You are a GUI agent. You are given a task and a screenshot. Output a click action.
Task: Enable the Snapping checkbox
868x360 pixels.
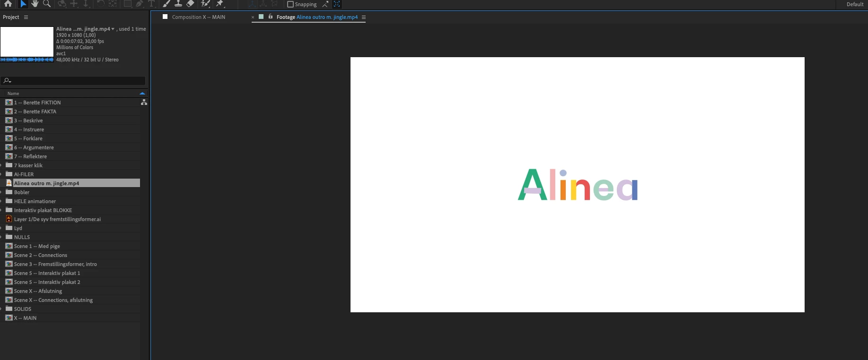(290, 4)
